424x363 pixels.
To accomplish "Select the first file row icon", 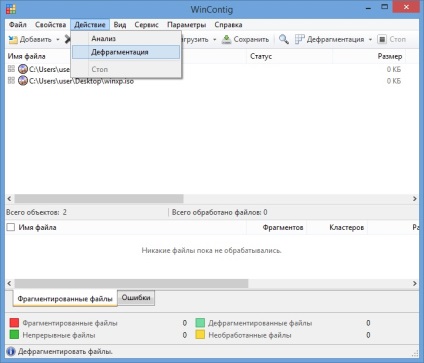I will [23, 69].
